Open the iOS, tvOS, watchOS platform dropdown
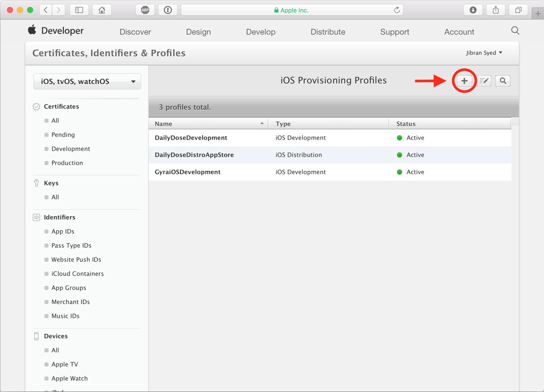The height and width of the screenshot is (392, 544). [x=87, y=82]
